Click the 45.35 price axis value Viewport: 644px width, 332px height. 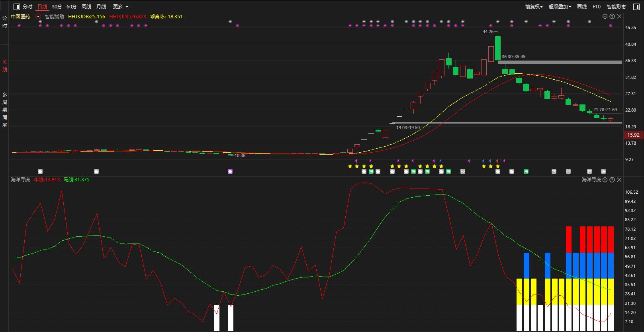pyautogui.click(x=631, y=28)
